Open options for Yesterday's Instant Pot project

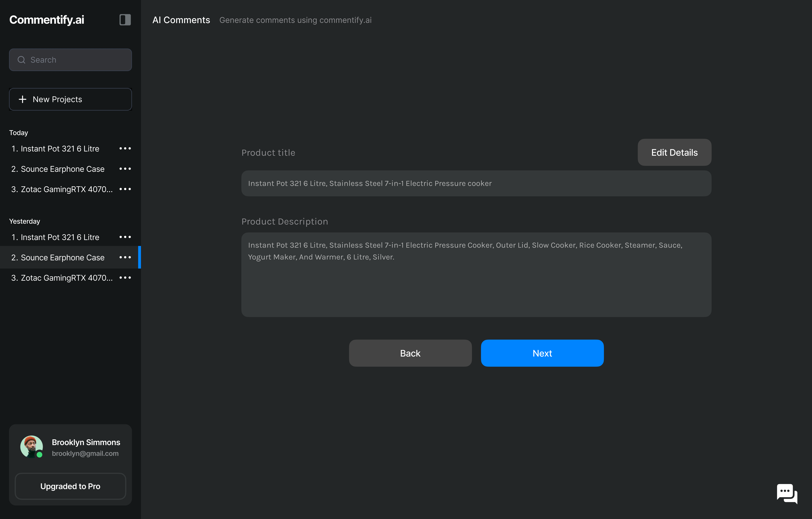click(125, 237)
